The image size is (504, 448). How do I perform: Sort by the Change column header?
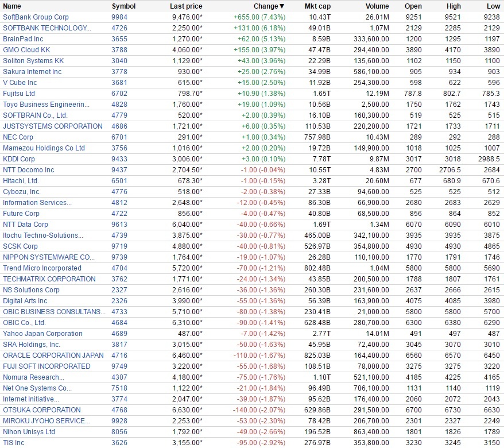pyautogui.click(x=269, y=6)
